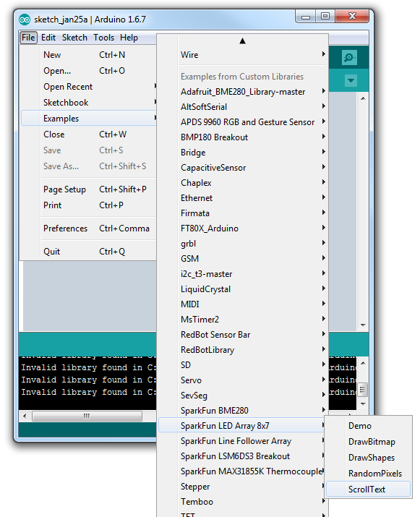Open MIDI examples
The height and width of the screenshot is (517, 420).
pos(243,304)
